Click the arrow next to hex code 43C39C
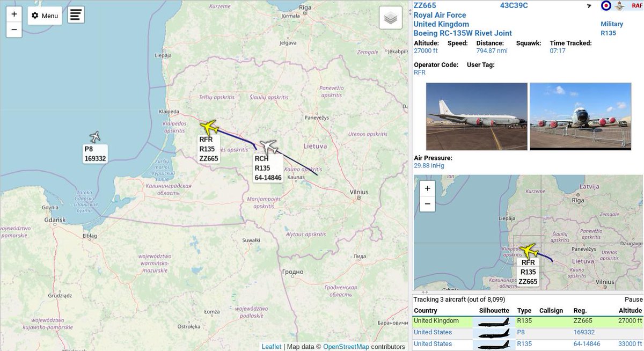Image resolution: width=644 pixels, height=351 pixels. (x=589, y=6)
